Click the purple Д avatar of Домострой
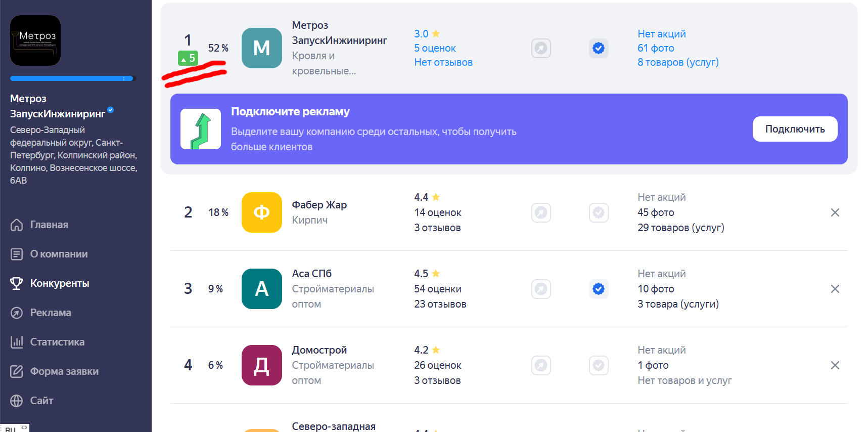Screen dimensions: 868x432 [x=261, y=365]
